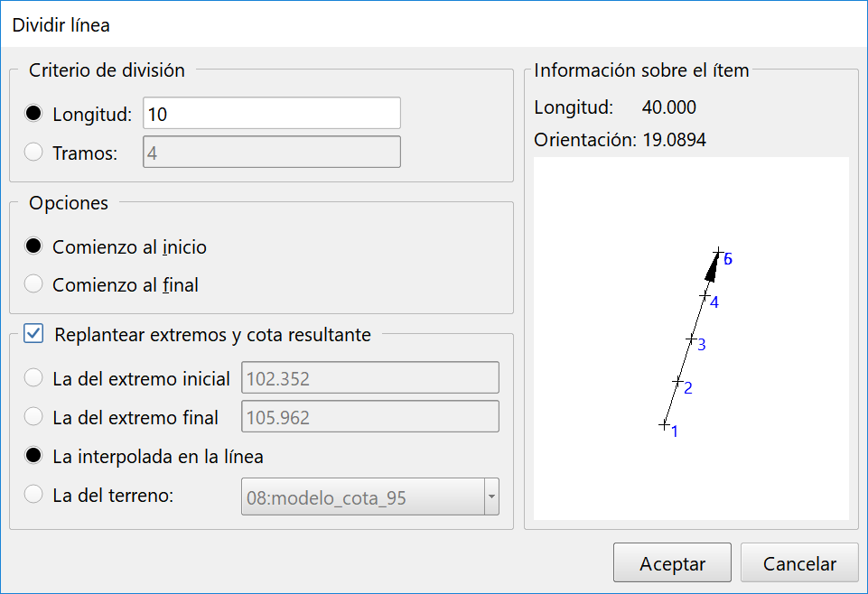Screen dimensions: 868x594
Task: Select La del extremo inicial elevation
Action: click(33, 377)
